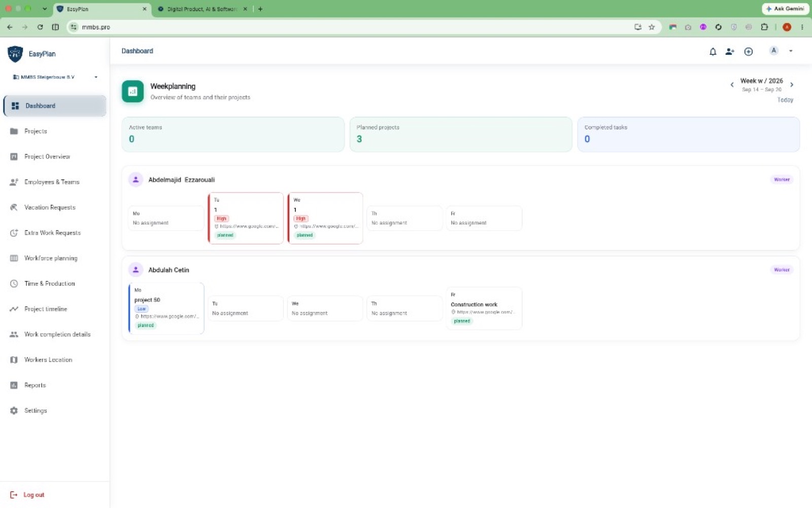Select Dashboard in the sidebar
This screenshot has height=508, width=812.
pos(55,106)
